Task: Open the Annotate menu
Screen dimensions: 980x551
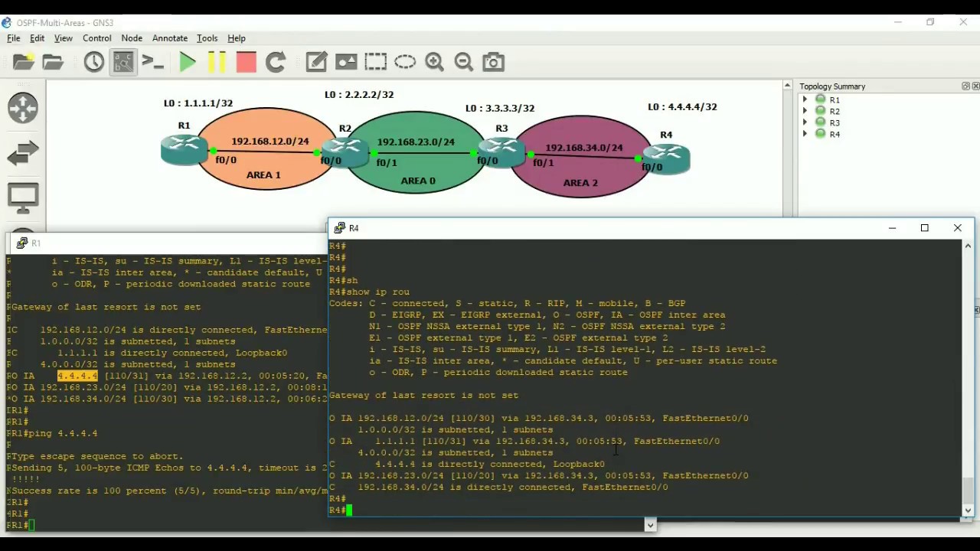Action: click(170, 38)
